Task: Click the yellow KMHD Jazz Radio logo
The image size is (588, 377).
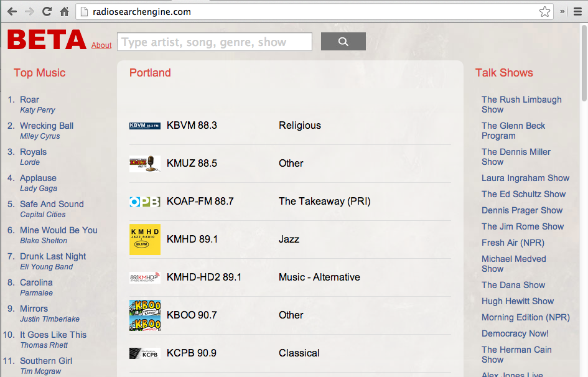Action: (145, 240)
